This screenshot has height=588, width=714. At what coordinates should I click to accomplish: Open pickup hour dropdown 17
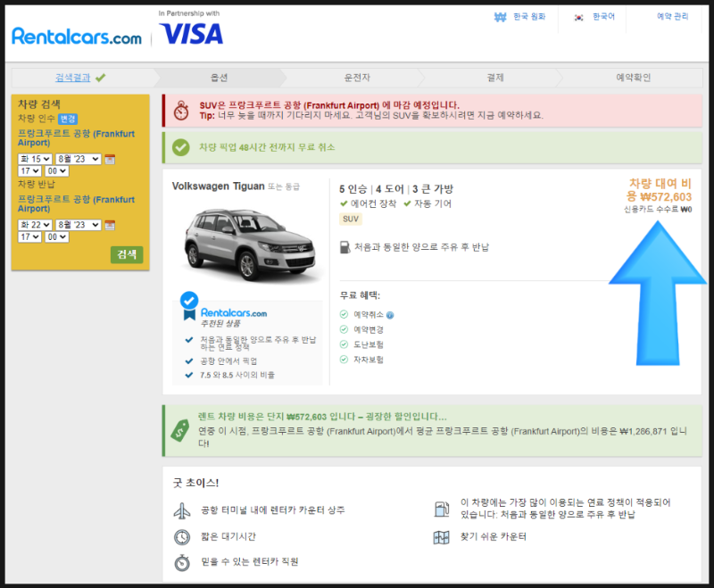tap(29, 171)
